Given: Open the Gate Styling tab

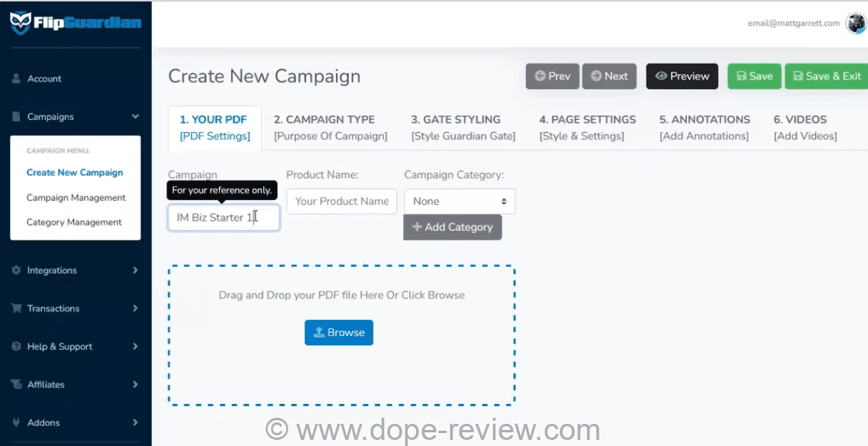Looking at the screenshot, I should tap(463, 128).
